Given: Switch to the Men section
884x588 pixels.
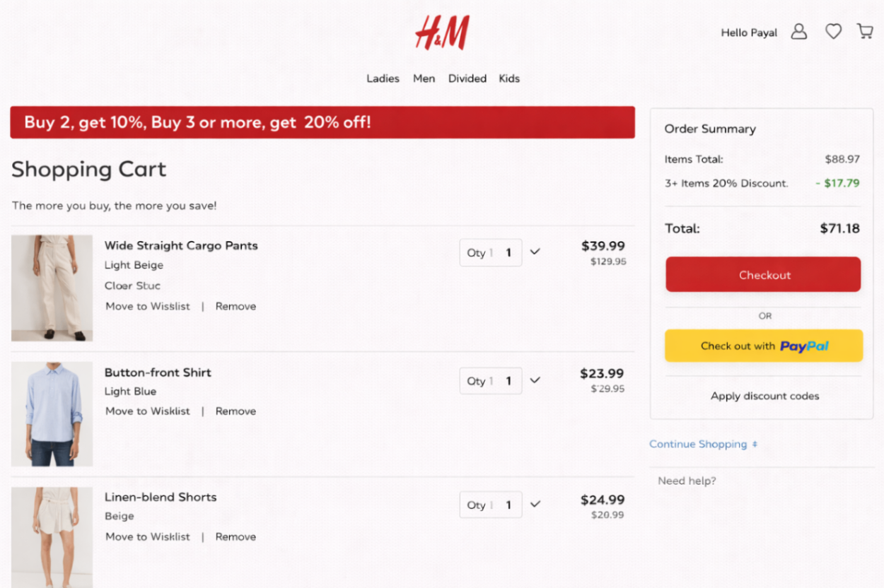Looking at the screenshot, I should point(424,78).
